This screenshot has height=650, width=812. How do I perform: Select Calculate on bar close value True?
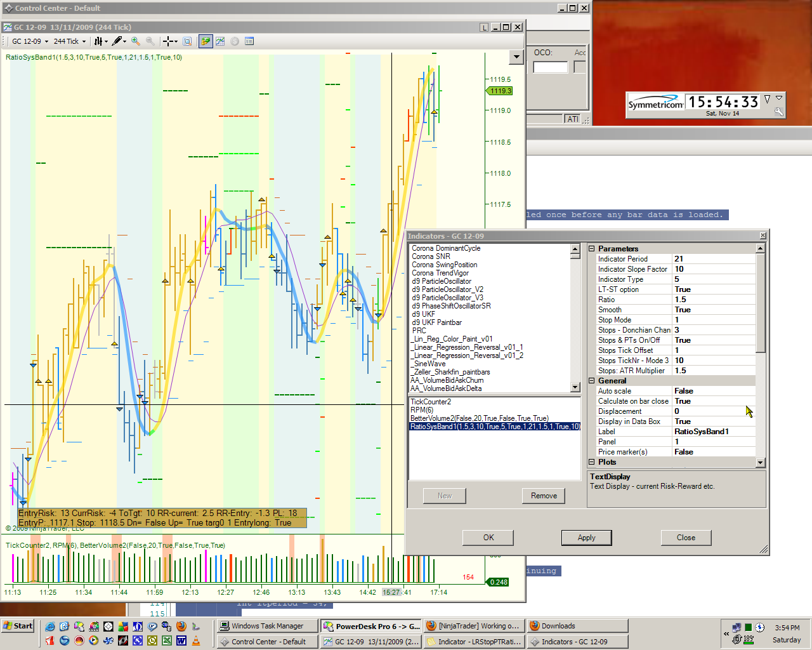click(x=714, y=401)
